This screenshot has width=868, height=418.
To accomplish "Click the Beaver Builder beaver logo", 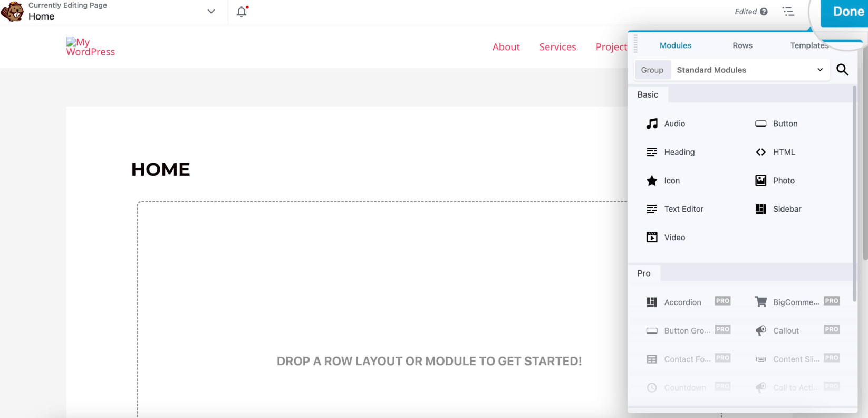I will (x=13, y=12).
